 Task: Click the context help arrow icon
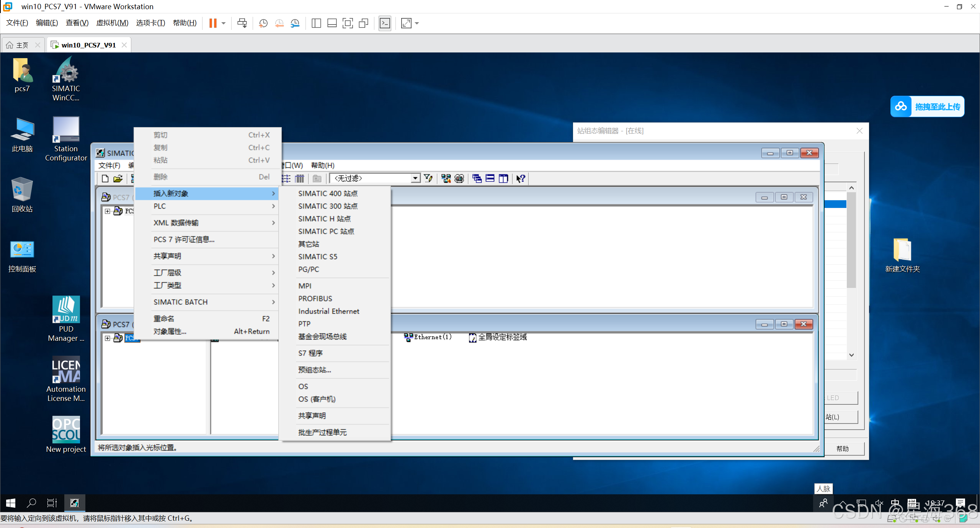(x=521, y=178)
